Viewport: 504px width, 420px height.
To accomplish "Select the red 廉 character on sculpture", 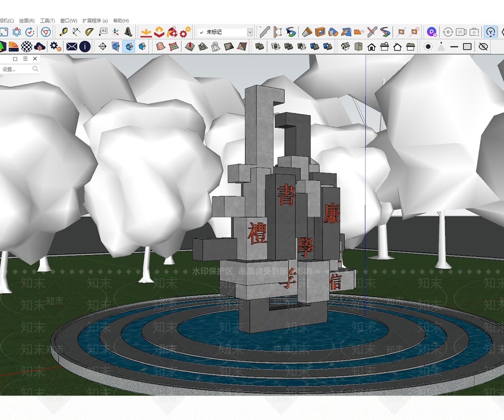I will coord(332,213).
